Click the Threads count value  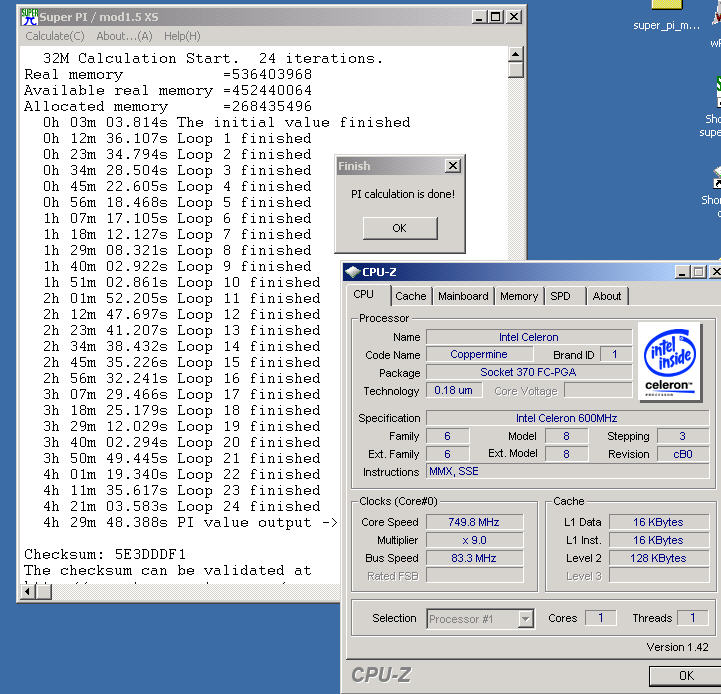pyautogui.click(x=692, y=618)
